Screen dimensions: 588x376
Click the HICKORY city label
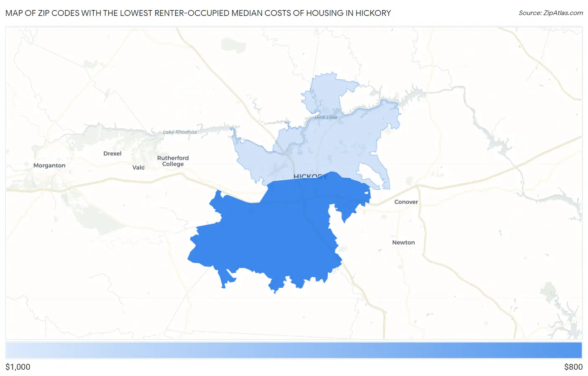[310, 176]
